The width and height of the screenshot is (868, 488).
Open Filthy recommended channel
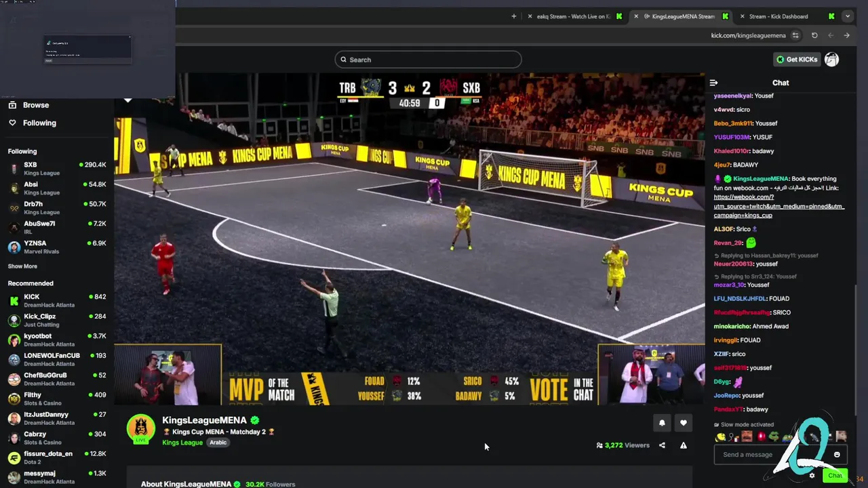57,399
